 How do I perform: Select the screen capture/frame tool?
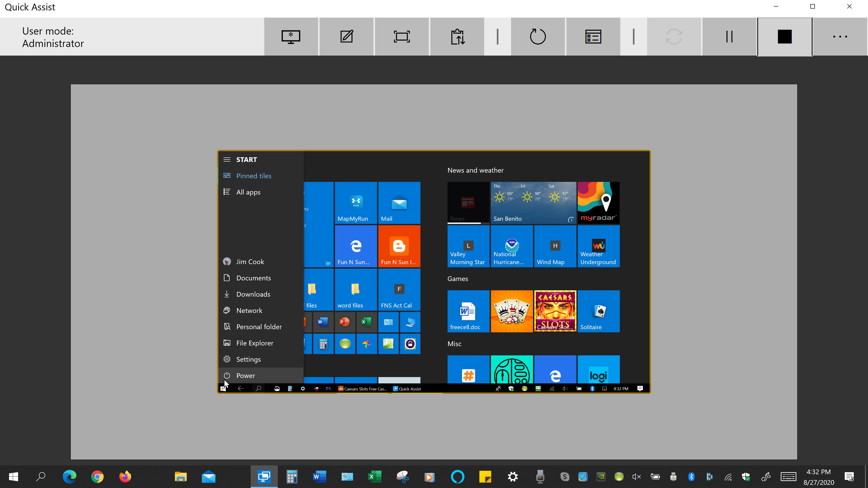coord(402,36)
